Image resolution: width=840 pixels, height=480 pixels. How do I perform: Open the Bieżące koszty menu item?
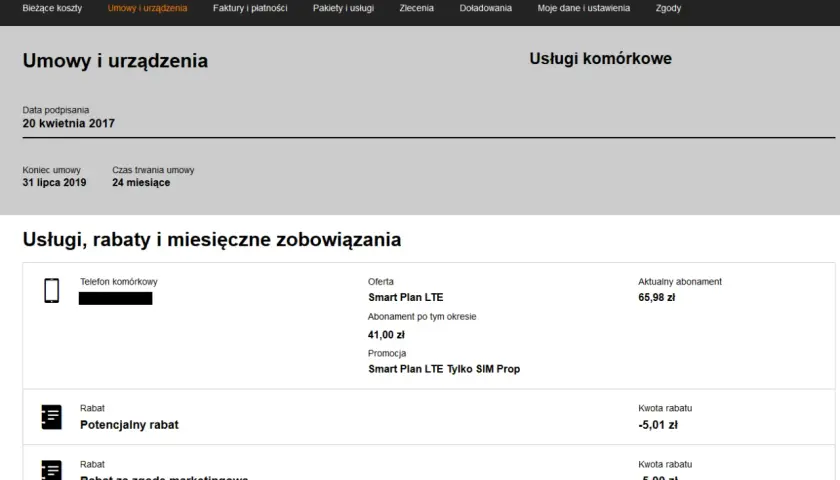52,8
